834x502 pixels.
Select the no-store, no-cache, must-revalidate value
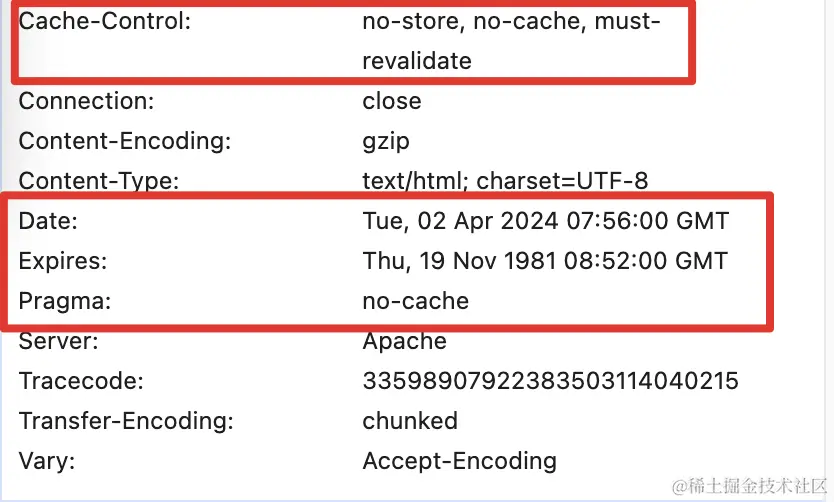click(511, 41)
